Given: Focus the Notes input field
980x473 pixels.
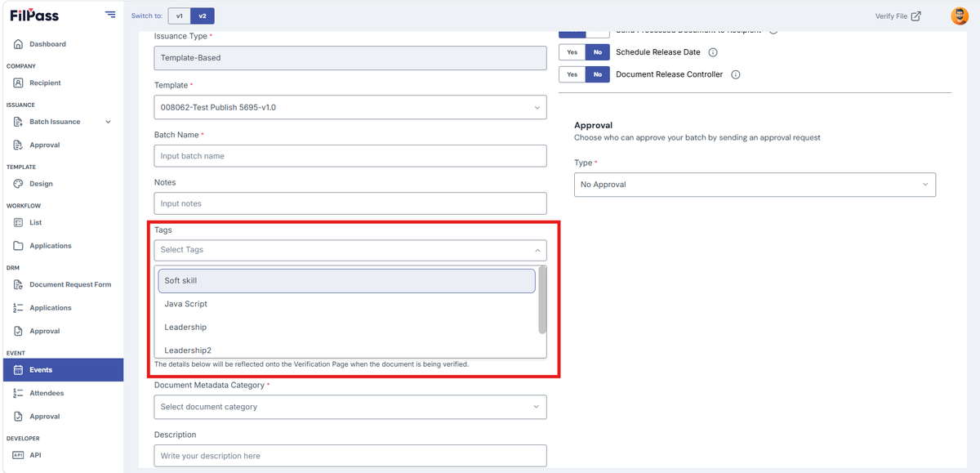Looking at the screenshot, I should 350,203.
